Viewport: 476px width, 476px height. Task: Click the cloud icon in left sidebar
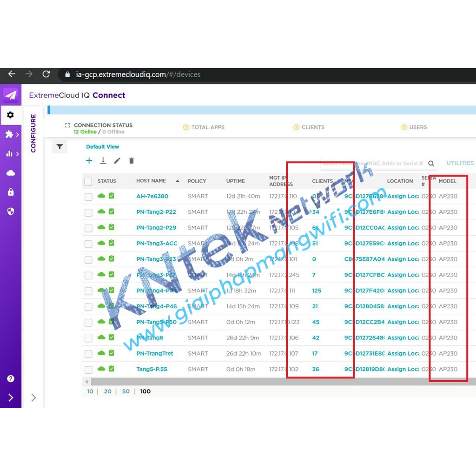coord(10,173)
